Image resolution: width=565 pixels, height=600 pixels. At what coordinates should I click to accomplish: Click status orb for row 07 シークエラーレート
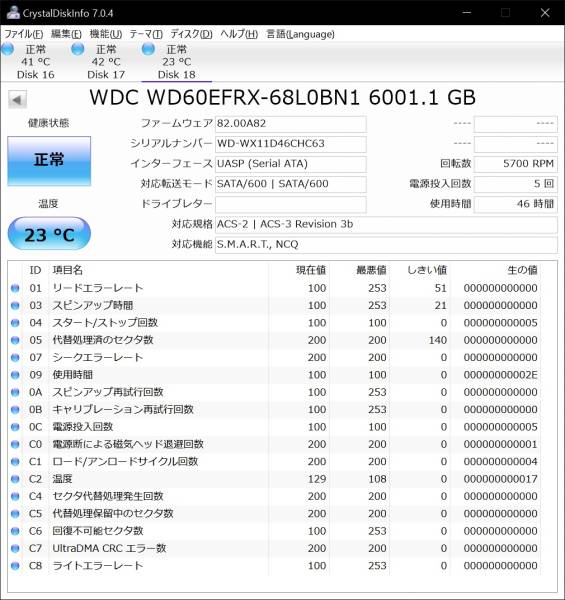click(x=15, y=357)
